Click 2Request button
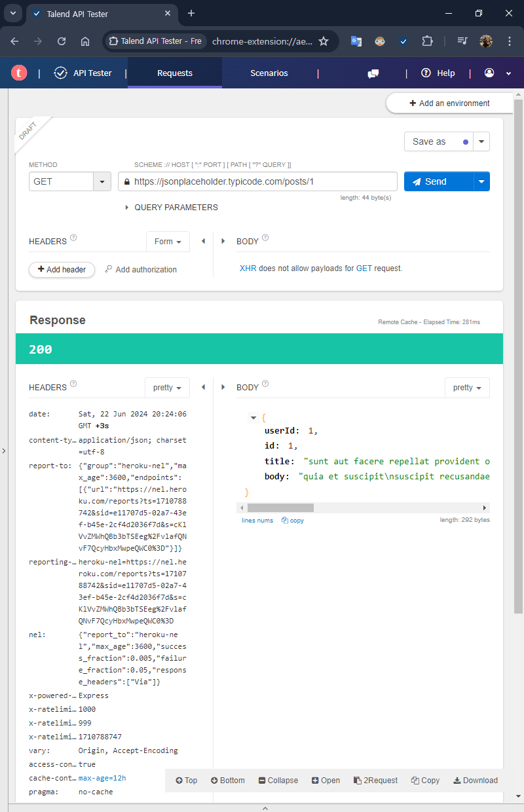This screenshot has width=524, height=812. click(x=375, y=781)
